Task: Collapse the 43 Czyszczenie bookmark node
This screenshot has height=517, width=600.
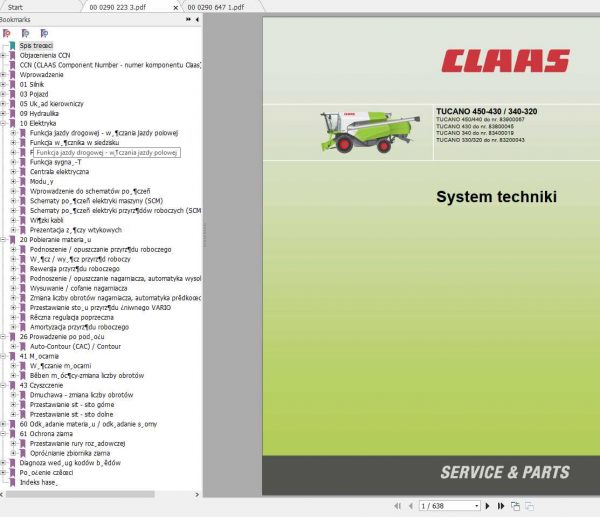Action: (3, 385)
